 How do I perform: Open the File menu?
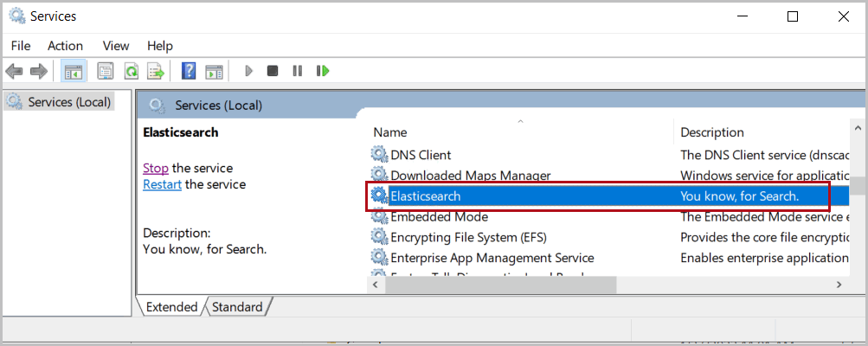(21, 46)
